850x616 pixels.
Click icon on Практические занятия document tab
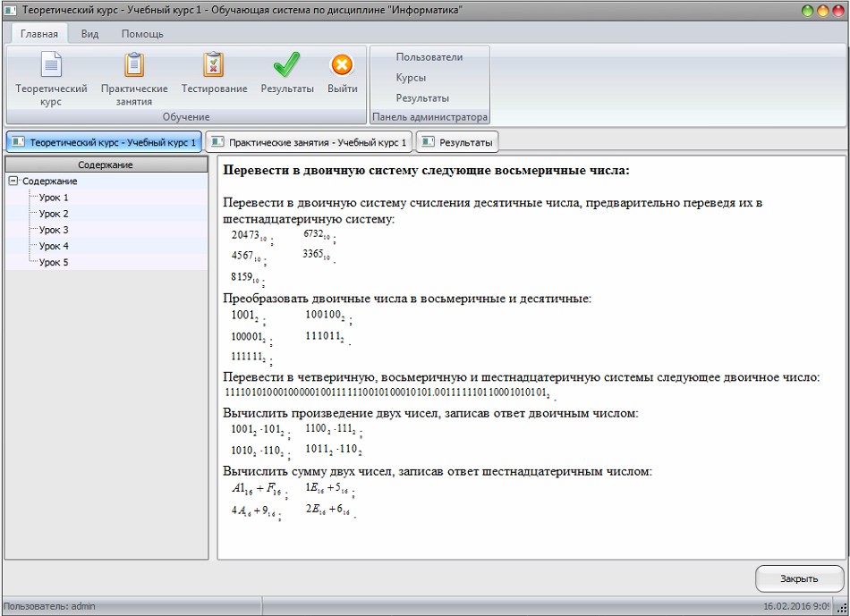point(217,142)
